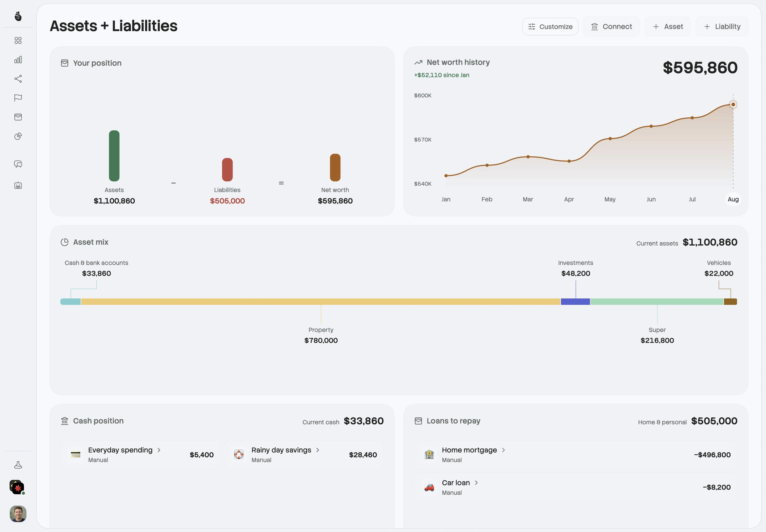This screenshot has width=766, height=532.
Task: Open the flask labs icon in the sidebar
Action: [18, 465]
